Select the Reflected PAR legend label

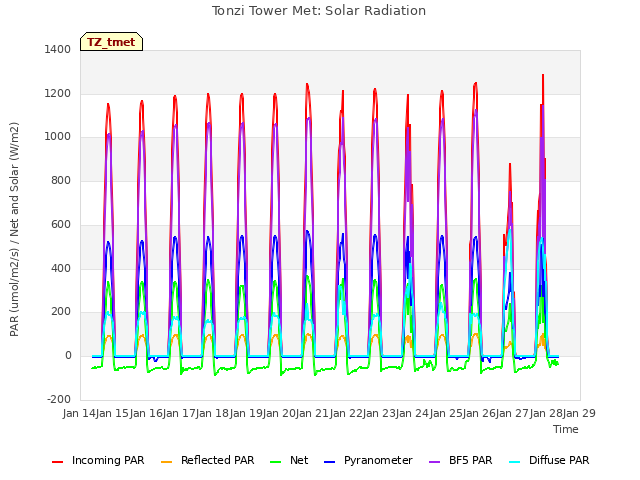click(218, 460)
